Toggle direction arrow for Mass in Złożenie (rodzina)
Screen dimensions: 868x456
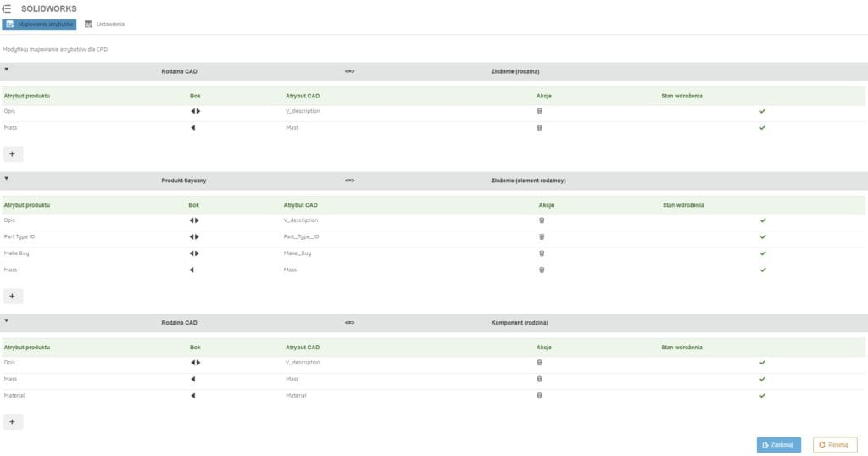click(x=193, y=128)
